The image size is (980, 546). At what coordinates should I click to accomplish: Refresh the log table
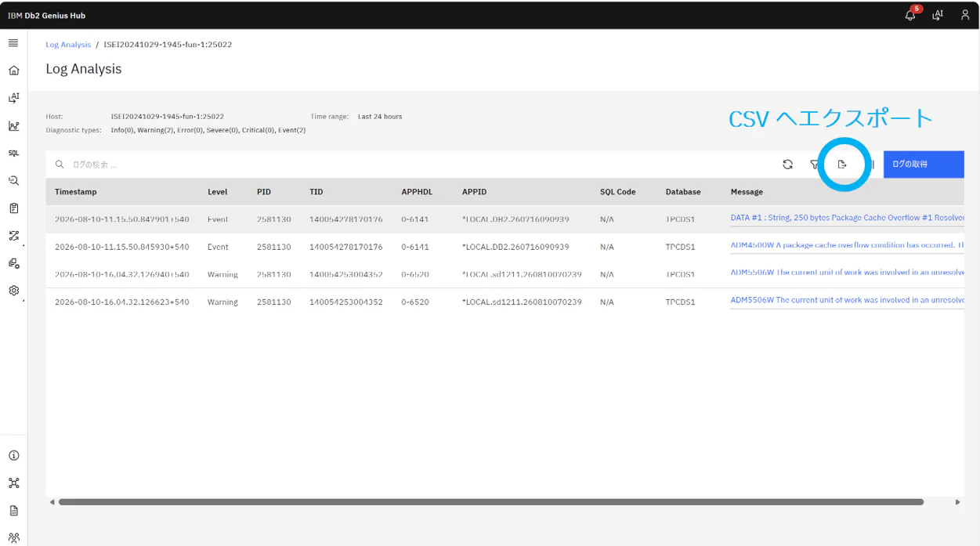tap(787, 165)
